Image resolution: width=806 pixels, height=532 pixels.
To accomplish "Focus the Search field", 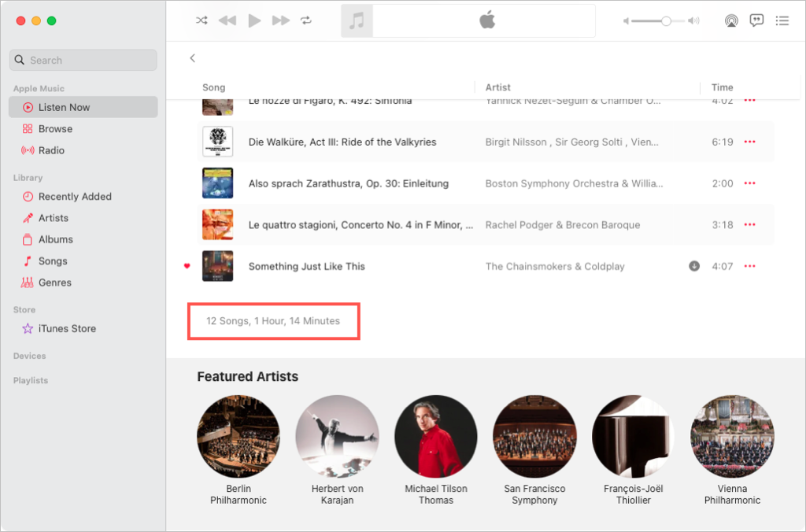I will [83, 60].
